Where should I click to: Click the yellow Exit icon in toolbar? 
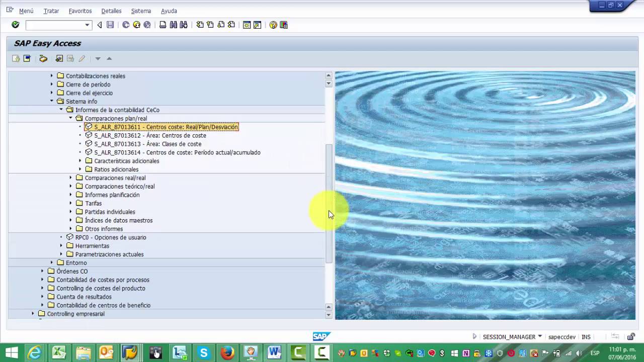(136, 25)
